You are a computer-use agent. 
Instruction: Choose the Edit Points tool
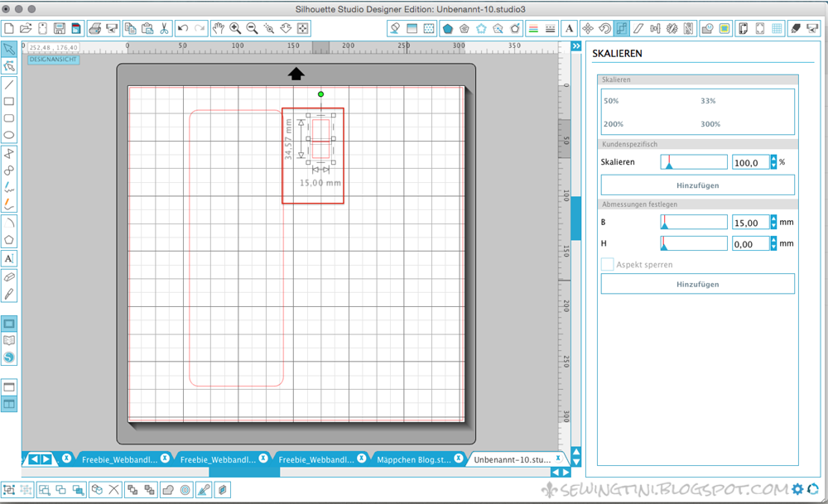pos(9,66)
